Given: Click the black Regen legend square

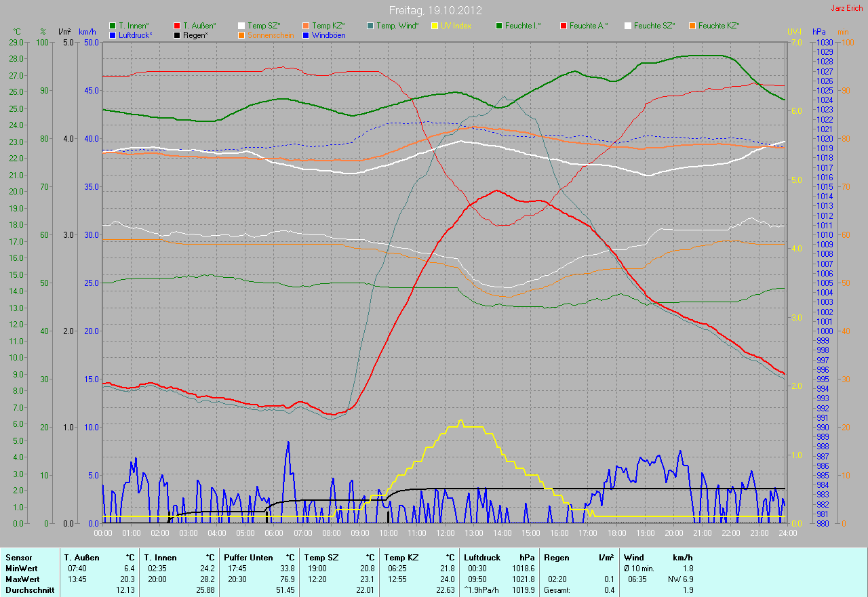Looking at the screenshot, I should point(177,35).
